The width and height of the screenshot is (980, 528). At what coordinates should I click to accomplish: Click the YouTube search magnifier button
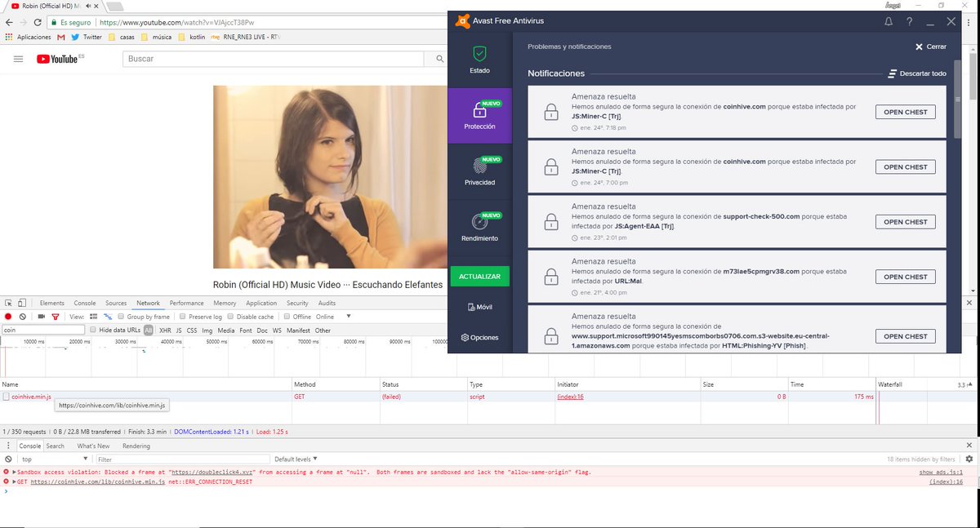coord(439,59)
